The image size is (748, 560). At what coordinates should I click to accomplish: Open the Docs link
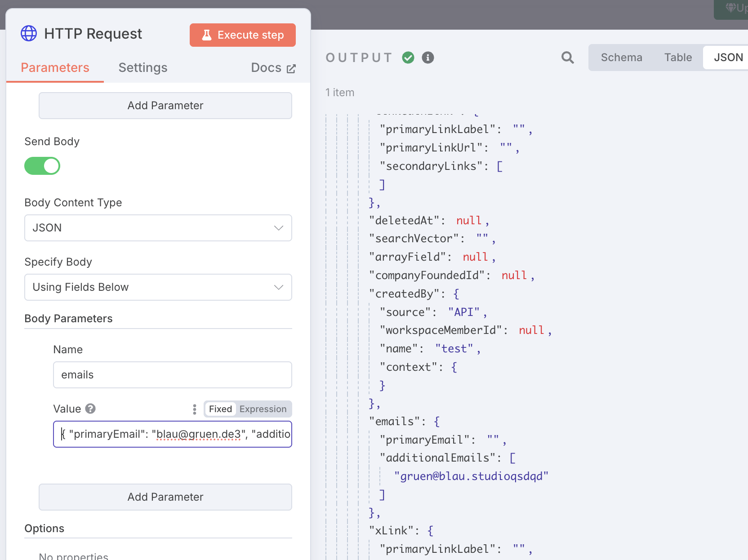click(273, 68)
